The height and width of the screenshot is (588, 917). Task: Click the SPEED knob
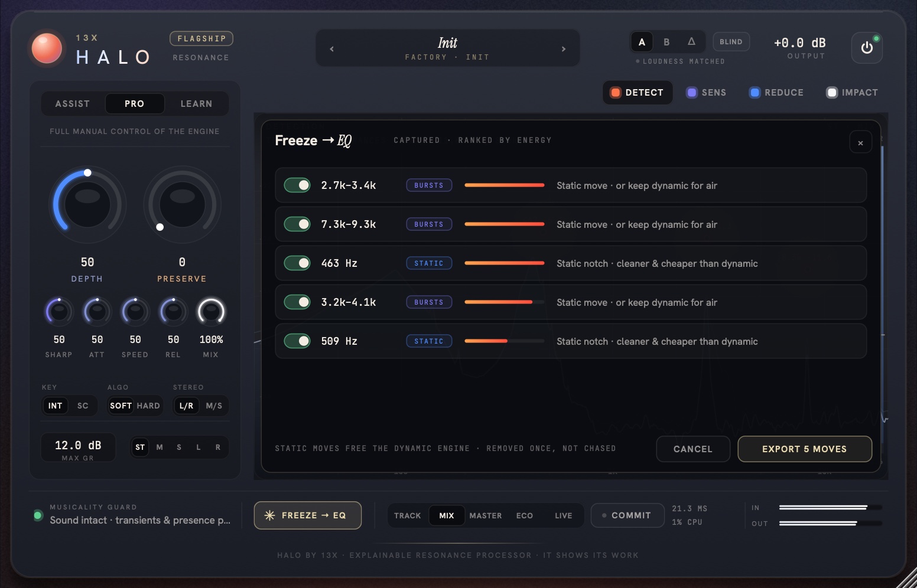pos(135,312)
